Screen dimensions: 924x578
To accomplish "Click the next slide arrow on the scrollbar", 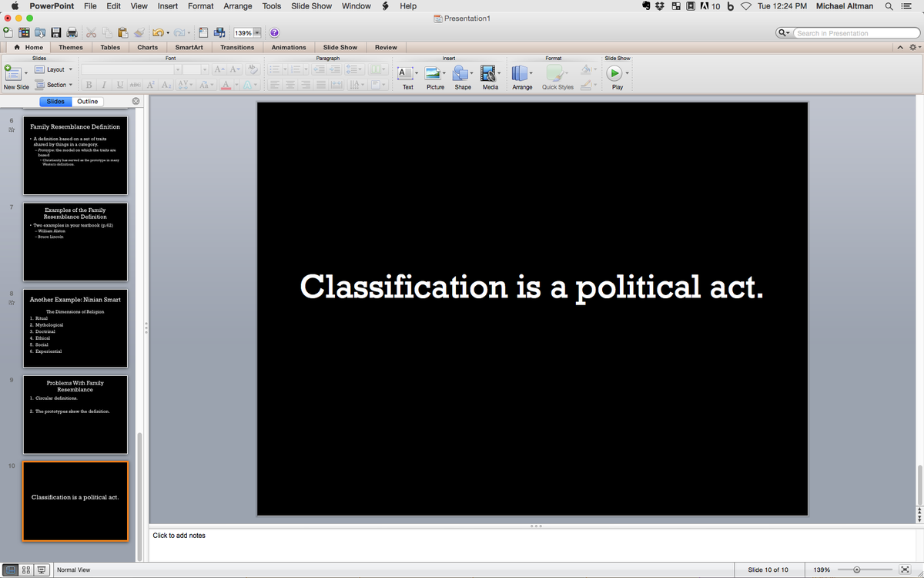I will [x=920, y=518].
